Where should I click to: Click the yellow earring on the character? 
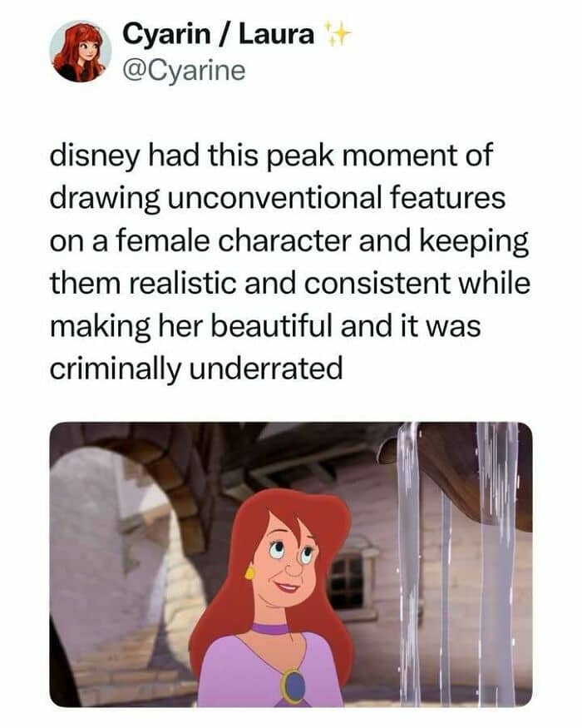tap(250, 572)
